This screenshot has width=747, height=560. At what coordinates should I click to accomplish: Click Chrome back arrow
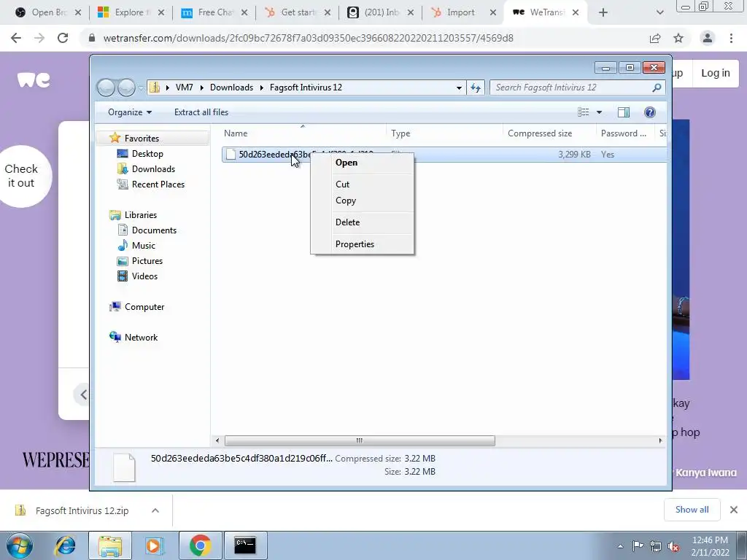16,38
